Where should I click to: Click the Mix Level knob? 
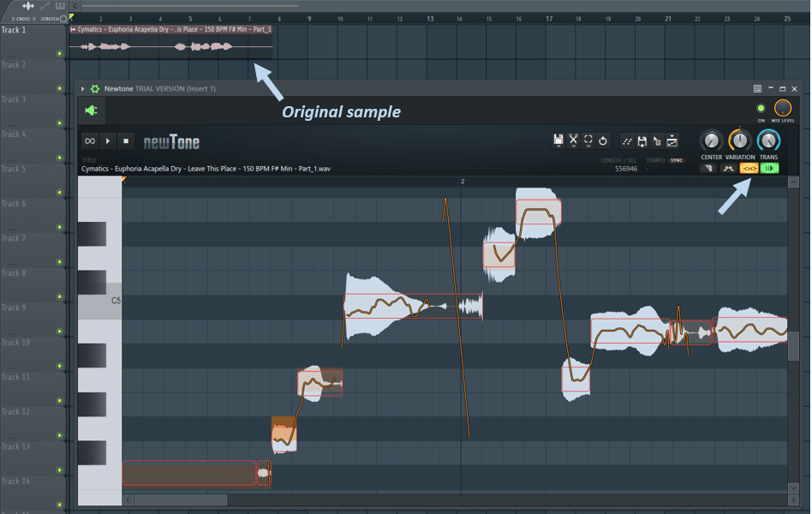(783, 108)
